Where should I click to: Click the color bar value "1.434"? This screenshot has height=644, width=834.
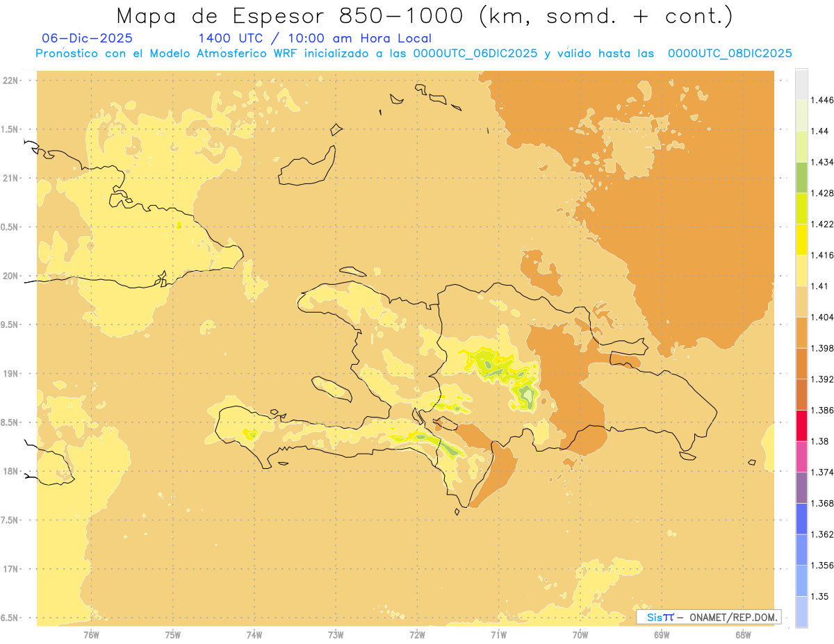pos(822,162)
